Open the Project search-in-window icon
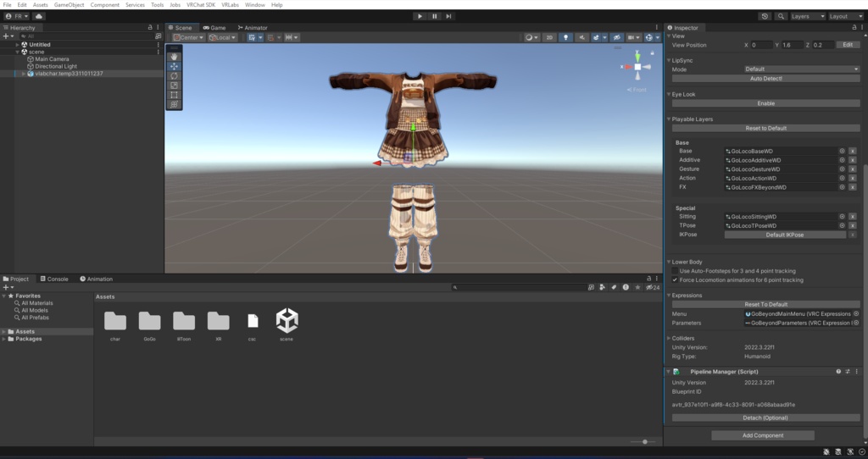Viewport: 868px width, 459px height. point(591,287)
